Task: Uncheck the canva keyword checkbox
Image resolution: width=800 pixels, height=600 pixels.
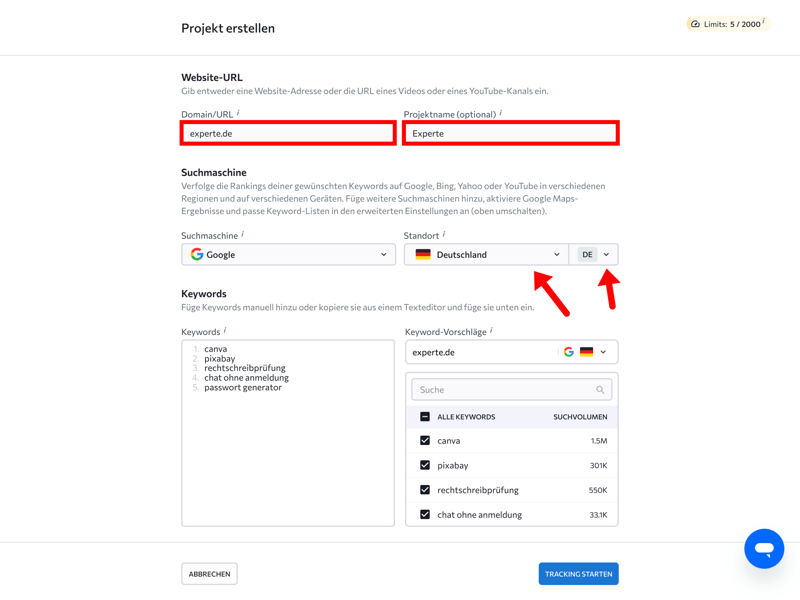Action: click(x=425, y=441)
